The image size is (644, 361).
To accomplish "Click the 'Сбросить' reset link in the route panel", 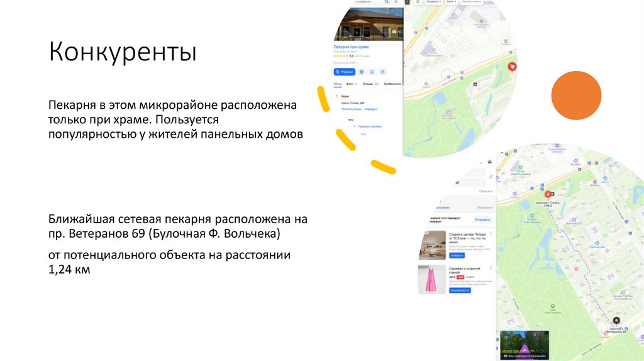I will click(486, 191).
